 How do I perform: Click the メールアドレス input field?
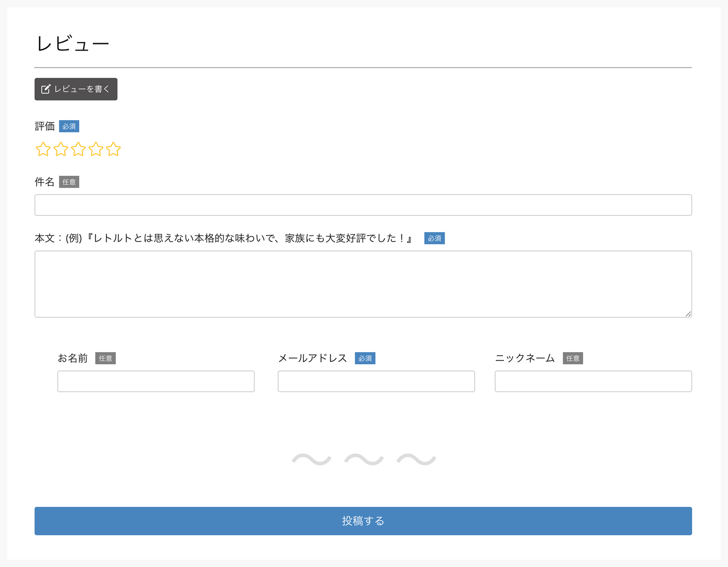pyautogui.click(x=376, y=381)
